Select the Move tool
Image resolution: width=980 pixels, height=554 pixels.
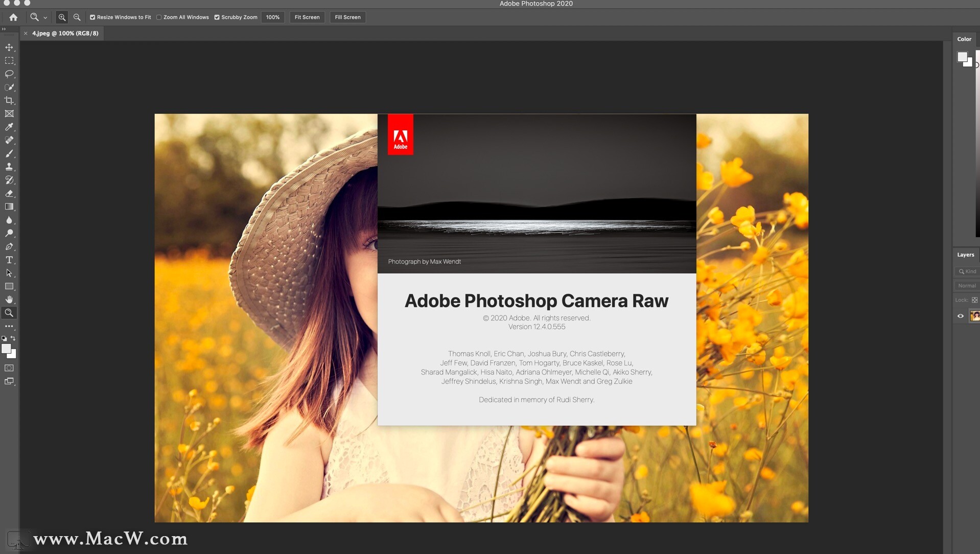coord(9,48)
